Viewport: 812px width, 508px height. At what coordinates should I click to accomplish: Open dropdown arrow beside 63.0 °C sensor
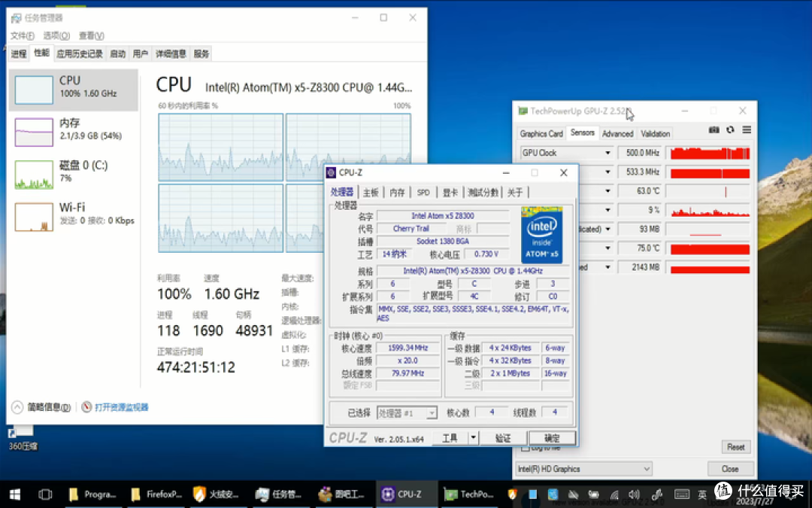click(607, 190)
